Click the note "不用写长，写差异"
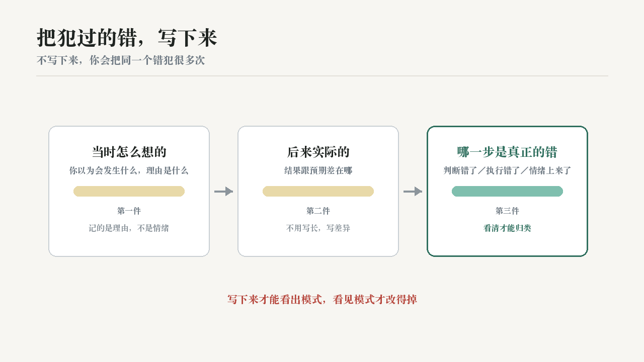Viewport: 644px width, 362px height. pyautogui.click(x=318, y=228)
